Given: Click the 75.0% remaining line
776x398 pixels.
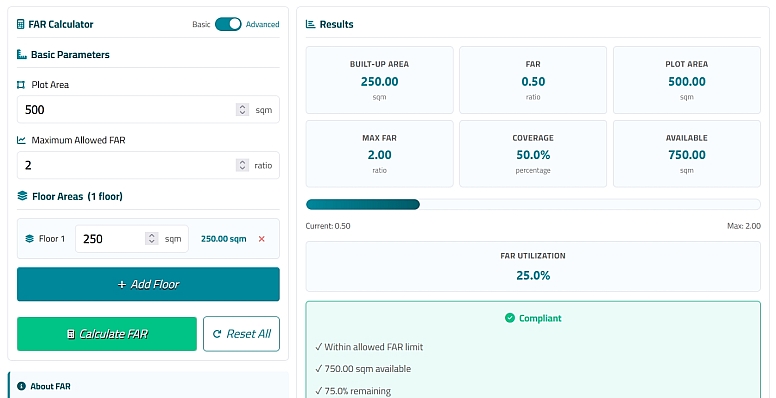Looking at the screenshot, I should click(353, 391).
